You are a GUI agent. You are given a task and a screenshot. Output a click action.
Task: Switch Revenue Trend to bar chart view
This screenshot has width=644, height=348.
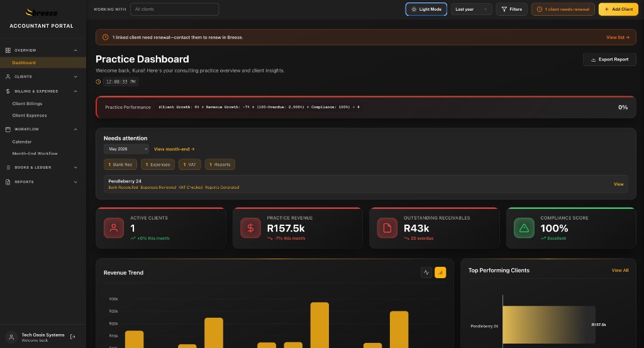click(440, 272)
